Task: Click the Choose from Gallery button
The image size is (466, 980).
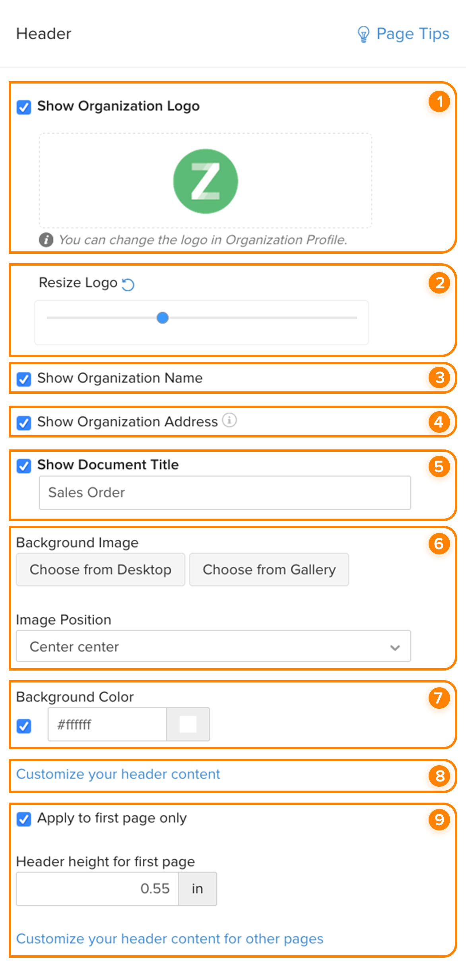Action: click(x=269, y=570)
